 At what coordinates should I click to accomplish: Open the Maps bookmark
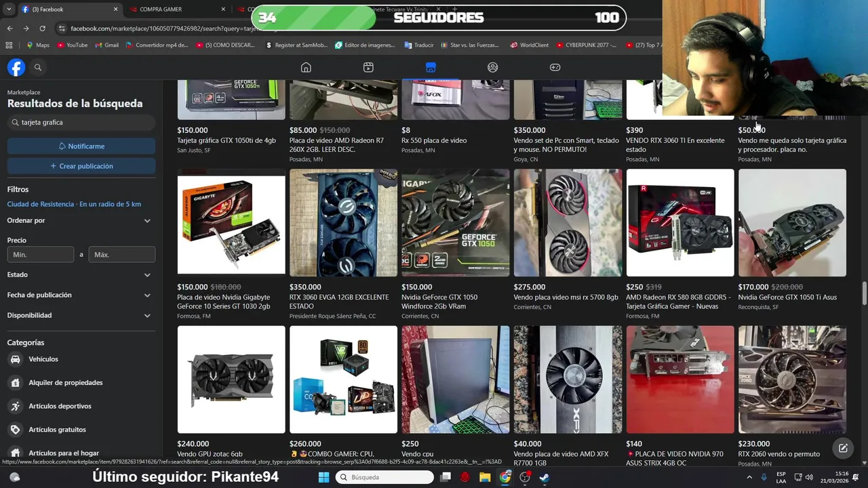pos(37,45)
